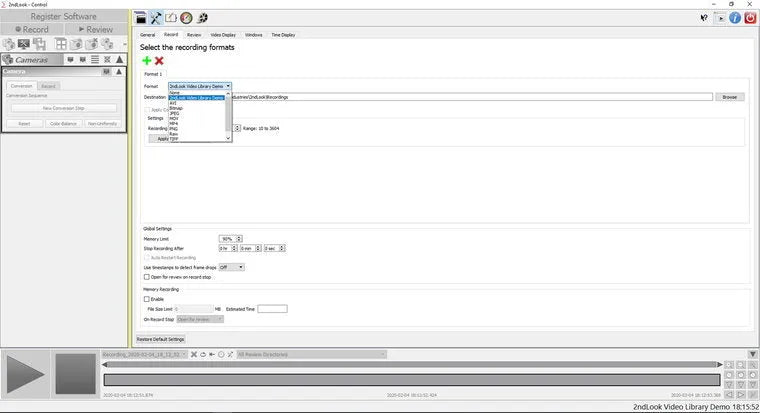Click the playback timeline bar
Screen dimensions: 760x413
click(x=410, y=380)
